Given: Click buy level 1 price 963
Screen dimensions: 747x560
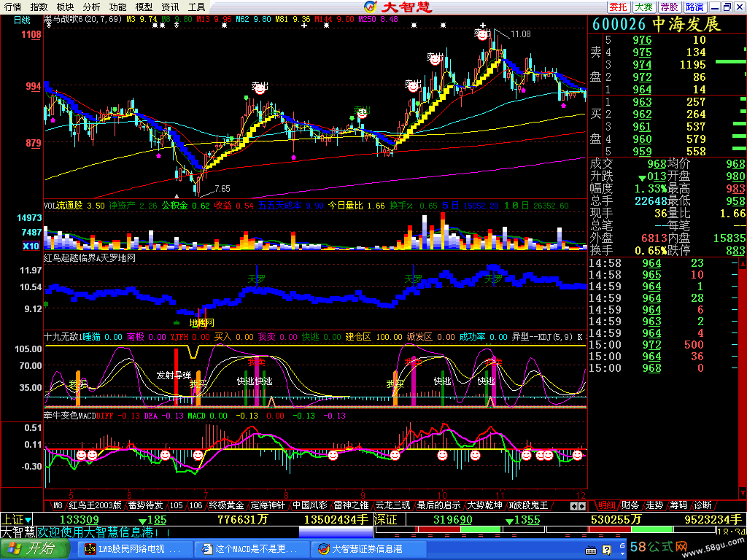Looking at the screenshot, I should click(x=642, y=102).
